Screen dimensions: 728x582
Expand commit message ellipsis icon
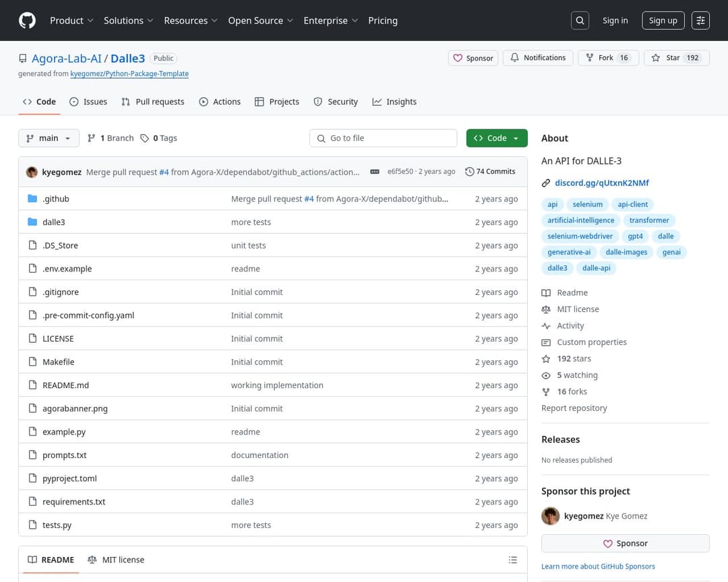pos(375,172)
